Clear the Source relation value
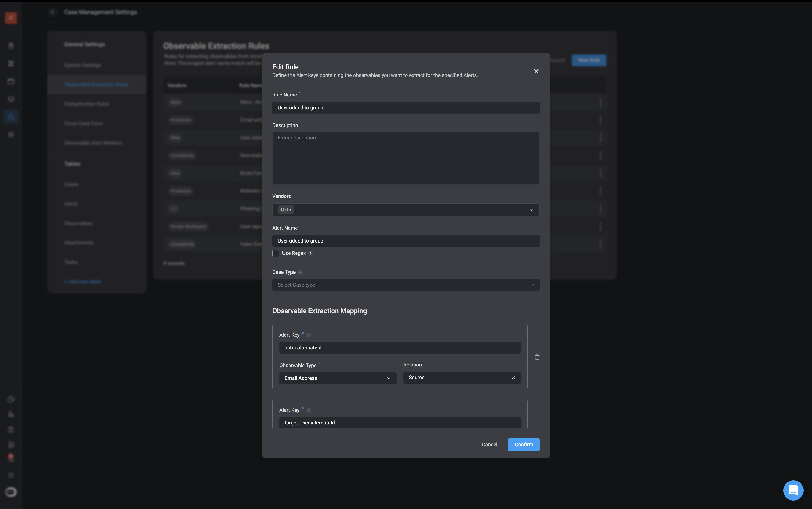Viewport: 812px width, 509px height. click(x=513, y=378)
